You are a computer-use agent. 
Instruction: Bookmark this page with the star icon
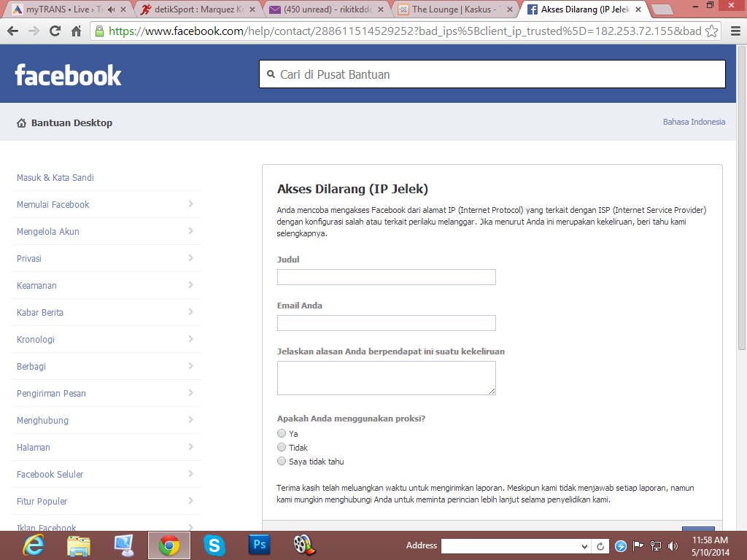(x=712, y=31)
